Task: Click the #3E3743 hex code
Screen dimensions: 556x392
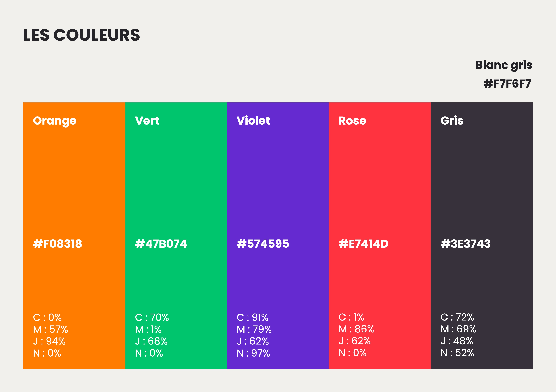Action: tap(465, 244)
